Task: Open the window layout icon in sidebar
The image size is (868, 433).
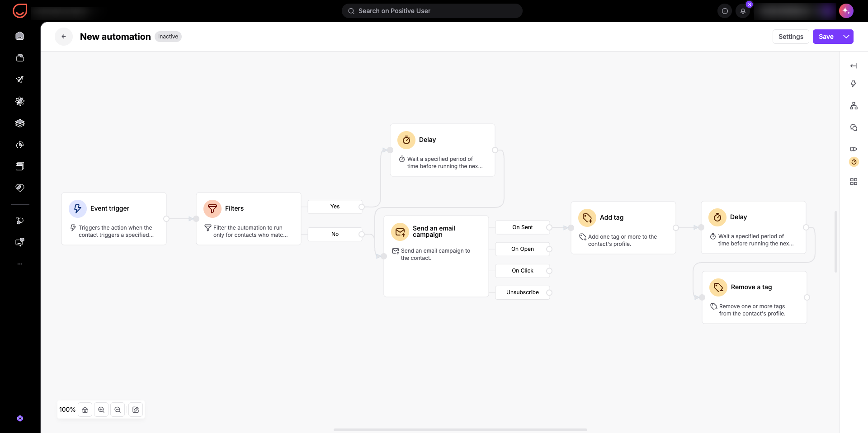Action: tap(20, 166)
